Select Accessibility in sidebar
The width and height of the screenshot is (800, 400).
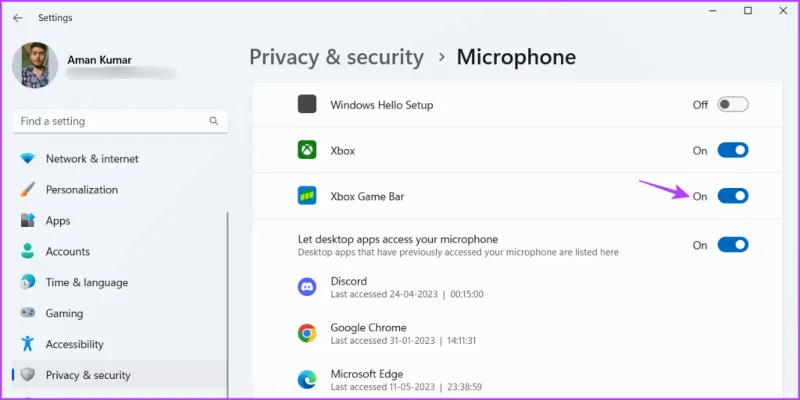pos(120,344)
